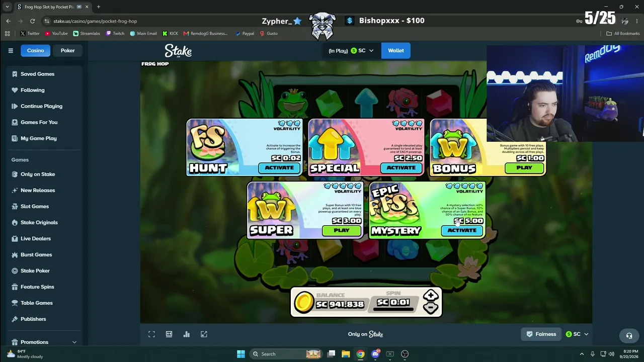Go to Continue Playing

pyautogui.click(x=44, y=106)
